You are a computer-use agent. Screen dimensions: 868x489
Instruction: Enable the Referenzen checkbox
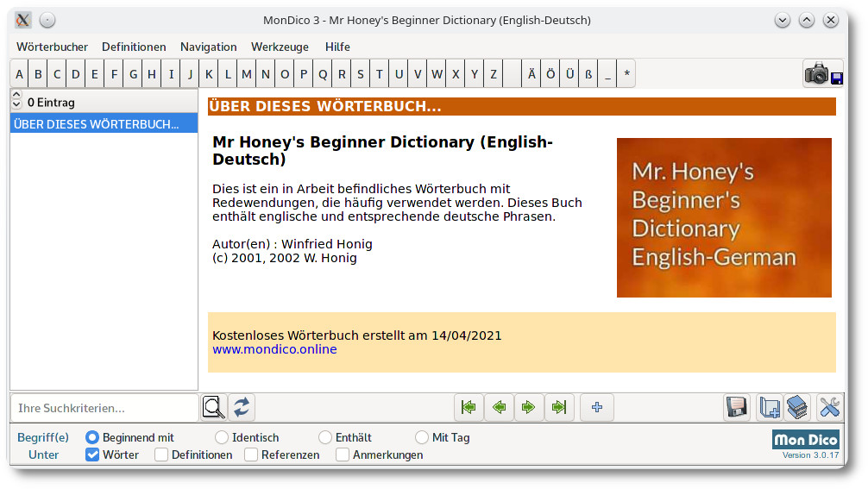(x=251, y=455)
